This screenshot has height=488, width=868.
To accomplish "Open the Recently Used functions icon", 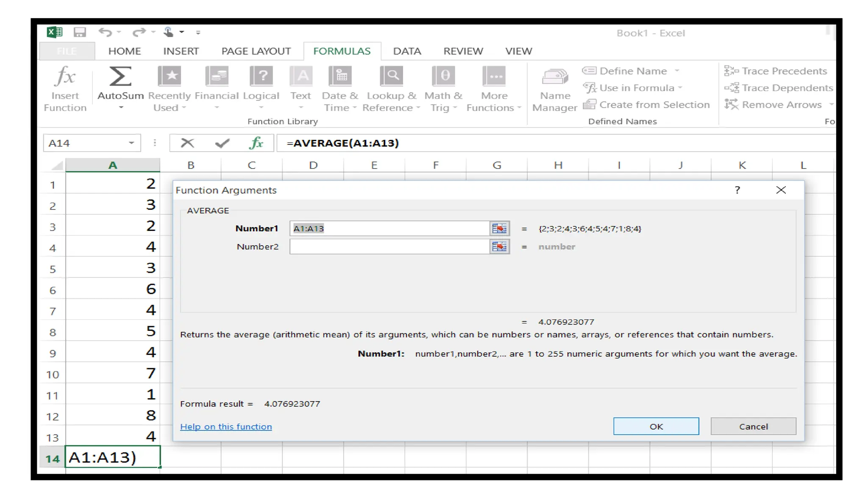I will click(169, 77).
